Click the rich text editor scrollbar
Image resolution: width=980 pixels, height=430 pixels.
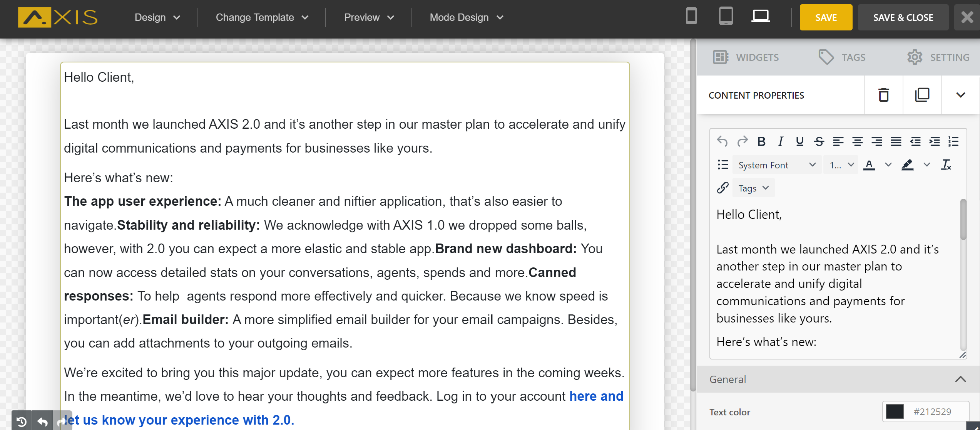[x=963, y=219]
